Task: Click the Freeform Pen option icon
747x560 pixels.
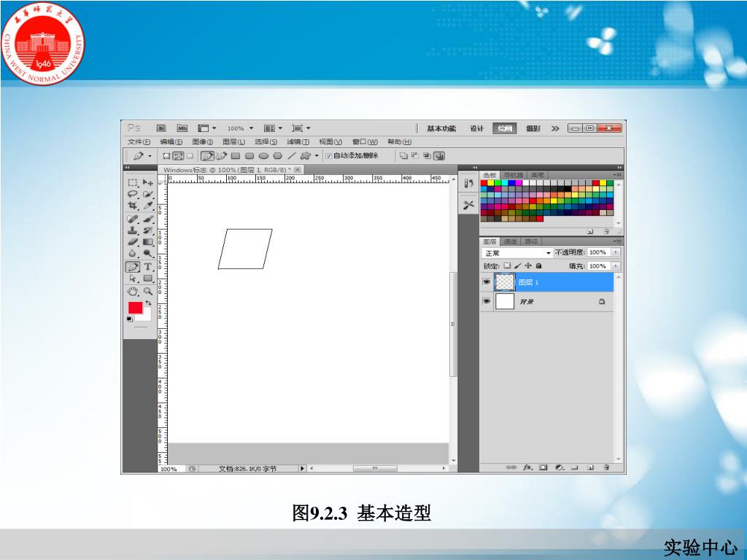Action: (x=221, y=156)
